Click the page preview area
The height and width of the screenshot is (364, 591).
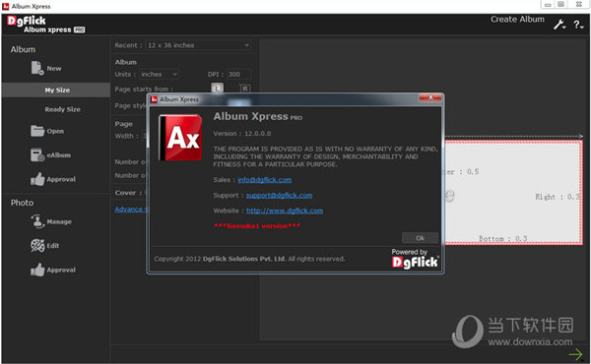click(x=513, y=193)
